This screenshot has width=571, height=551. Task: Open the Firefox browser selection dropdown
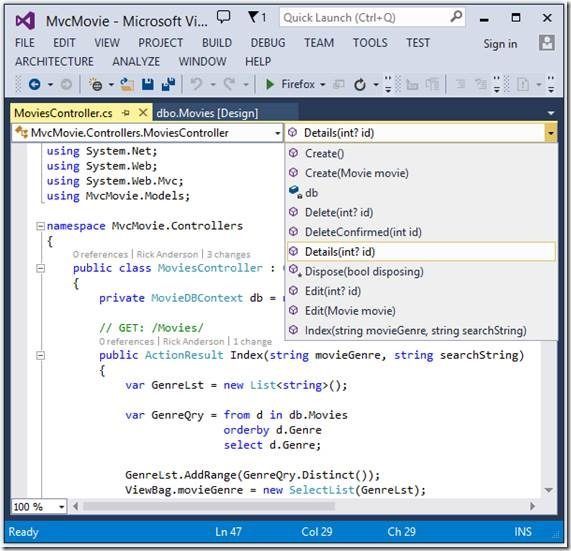click(323, 85)
